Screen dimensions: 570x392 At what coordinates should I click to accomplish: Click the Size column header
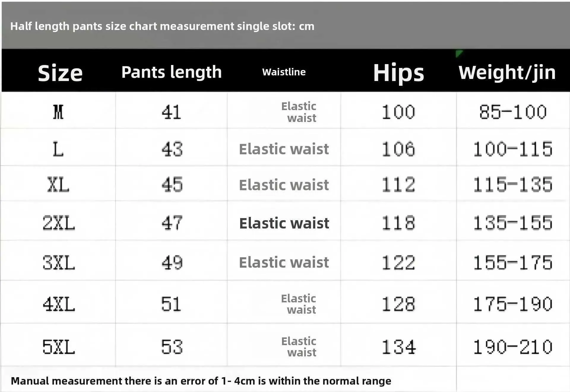click(x=60, y=73)
